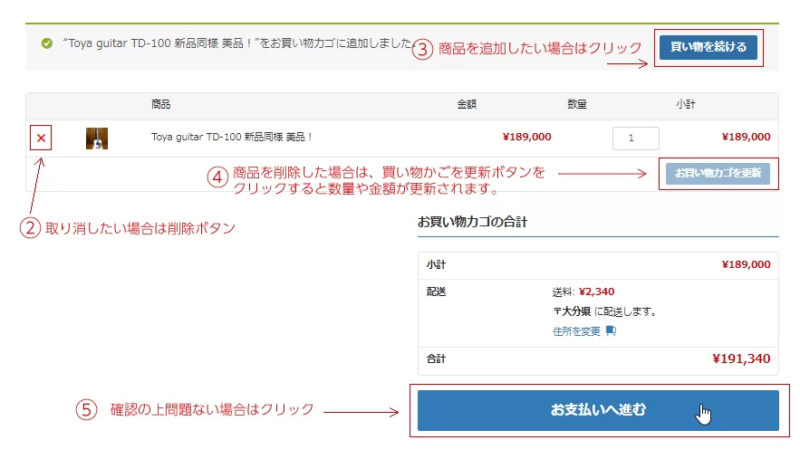800x459 pixels.
Task: Click the 金額 column header
Action: pyautogui.click(x=467, y=104)
